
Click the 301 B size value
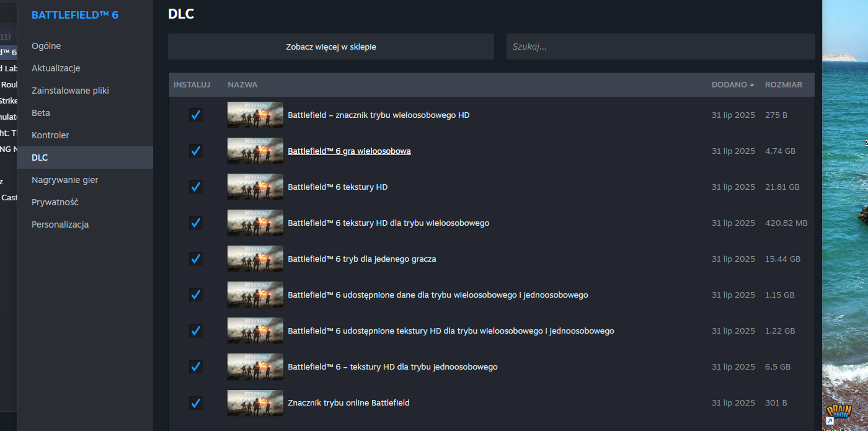click(x=776, y=402)
